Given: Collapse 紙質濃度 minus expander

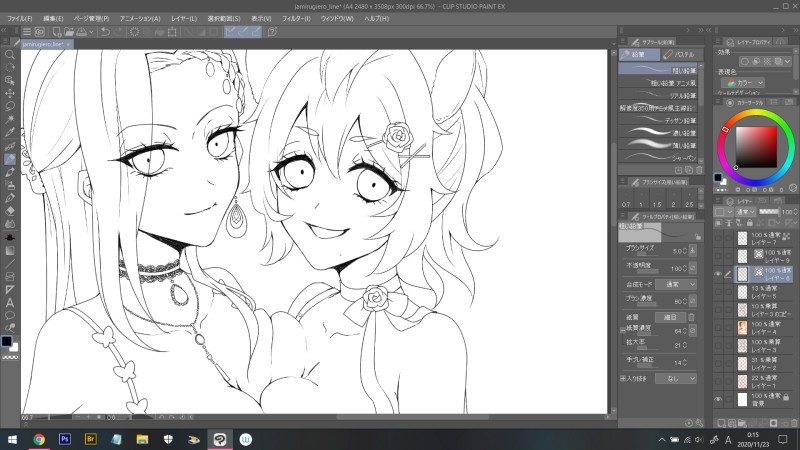Looking at the screenshot, I should (x=622, y=330).
